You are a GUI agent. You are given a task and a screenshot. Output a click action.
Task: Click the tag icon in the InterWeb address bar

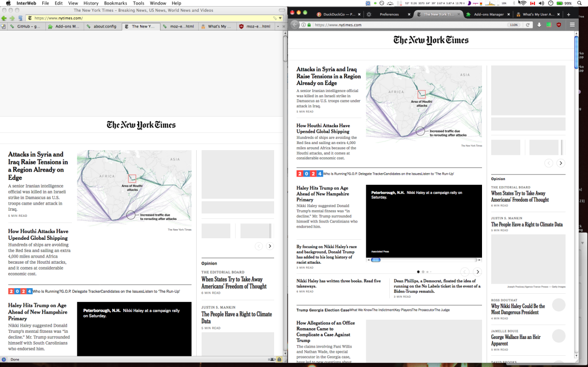[x=275, y=18]
